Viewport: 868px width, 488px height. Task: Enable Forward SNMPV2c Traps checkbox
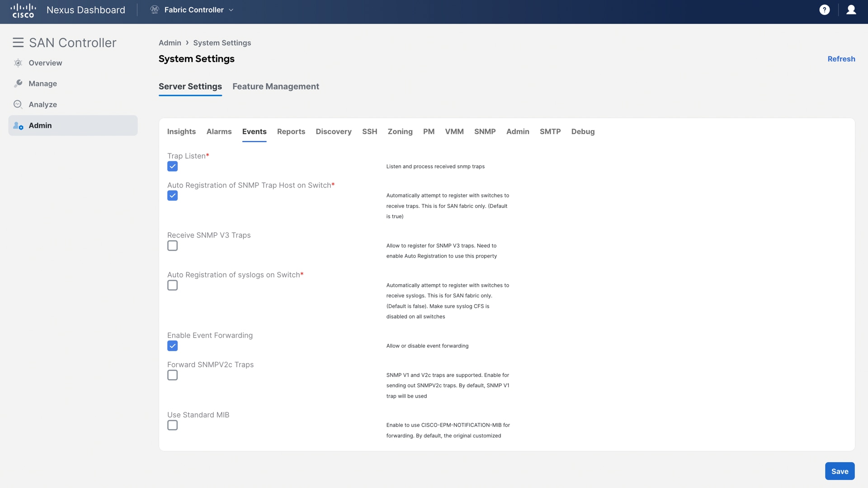click(172, 375)
